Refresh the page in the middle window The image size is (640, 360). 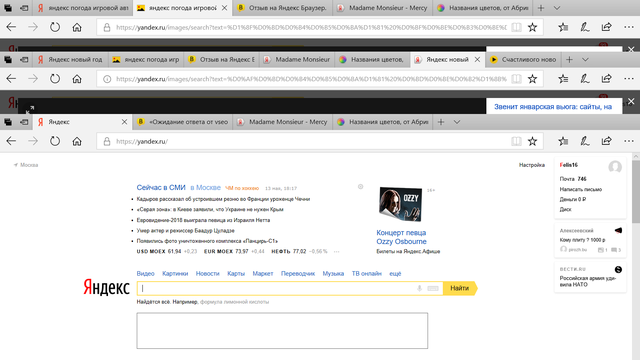[x=55, y=79]
